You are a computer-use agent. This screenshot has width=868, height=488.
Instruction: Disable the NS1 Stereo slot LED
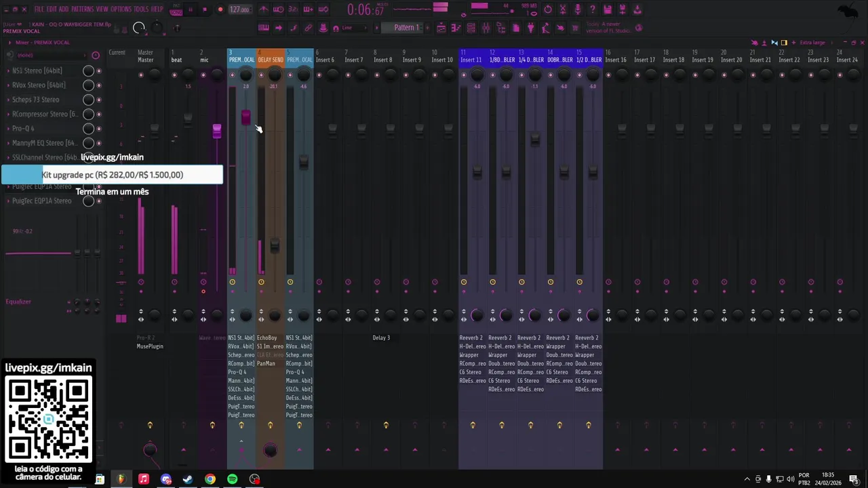(99, 71)
